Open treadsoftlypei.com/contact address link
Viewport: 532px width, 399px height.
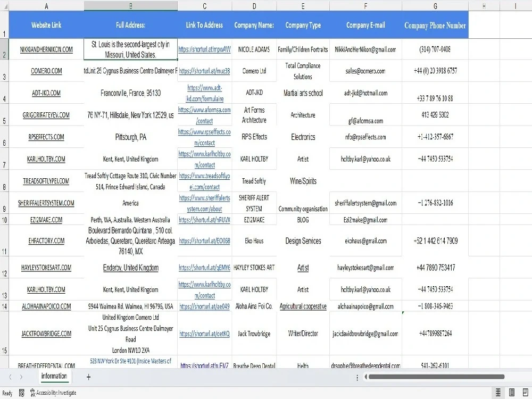[x=205, y=181]
